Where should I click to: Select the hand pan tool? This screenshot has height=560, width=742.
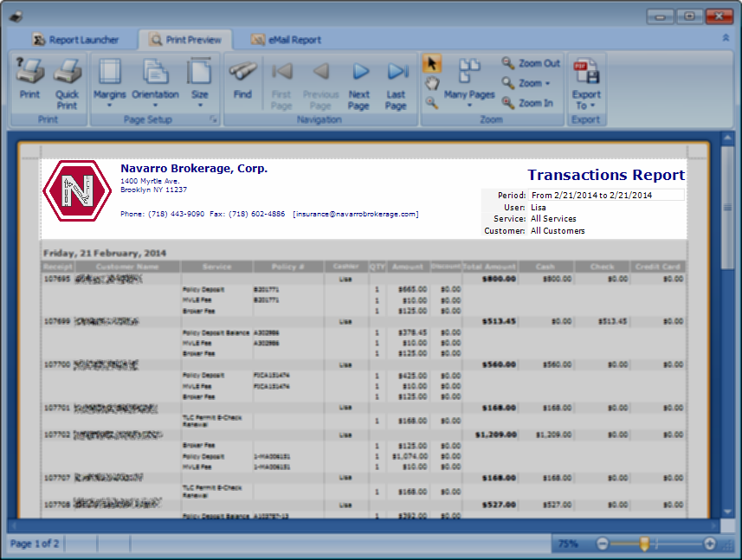point(431,83)
